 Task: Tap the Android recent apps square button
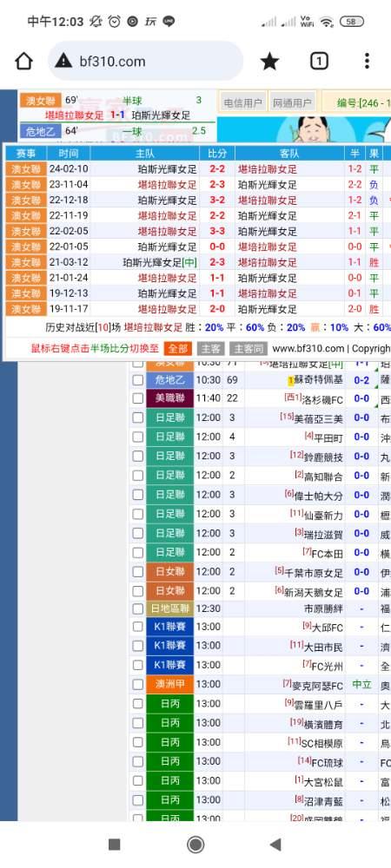(x=115, y=845)
